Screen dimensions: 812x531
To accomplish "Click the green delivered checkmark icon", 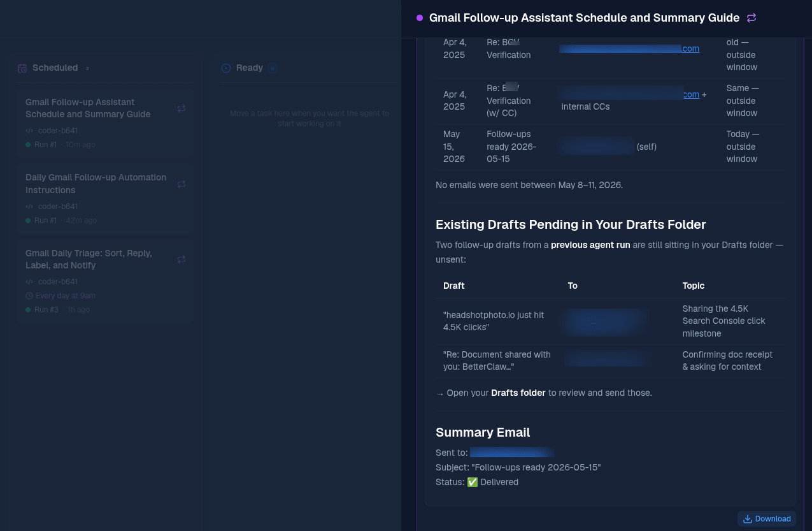I will [x=473, y=482].
